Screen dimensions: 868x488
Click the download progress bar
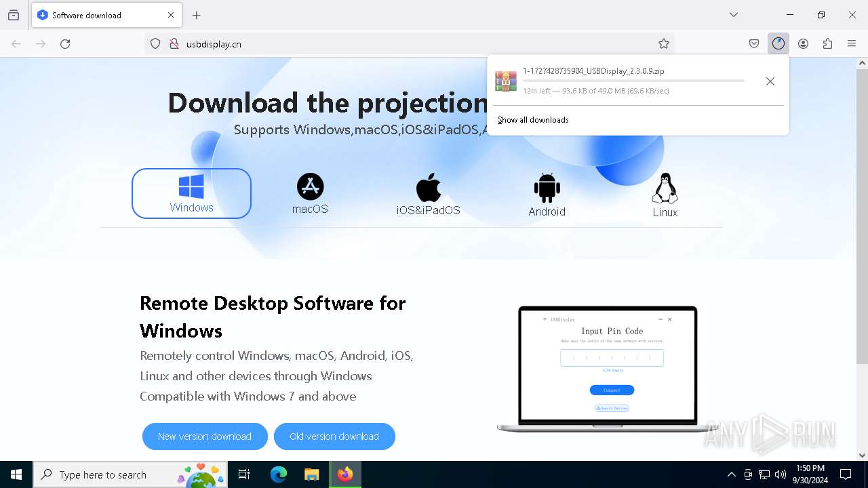(x=633, y=81)
